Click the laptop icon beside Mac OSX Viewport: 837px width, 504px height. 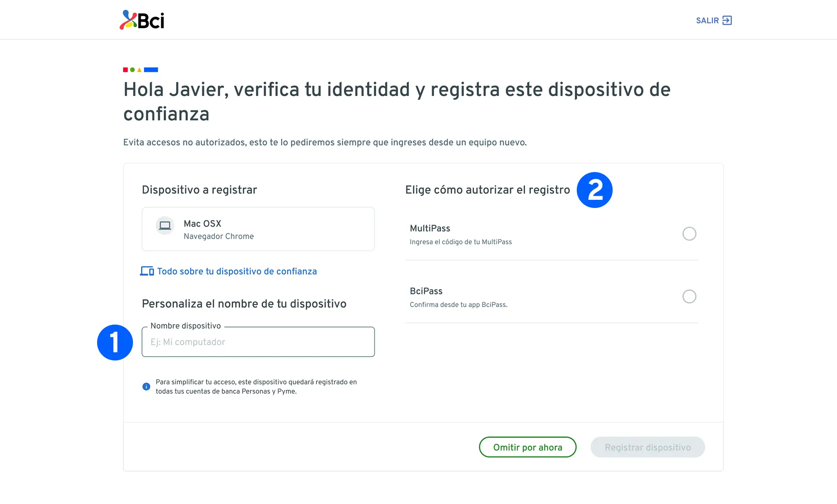pos(165,225)
